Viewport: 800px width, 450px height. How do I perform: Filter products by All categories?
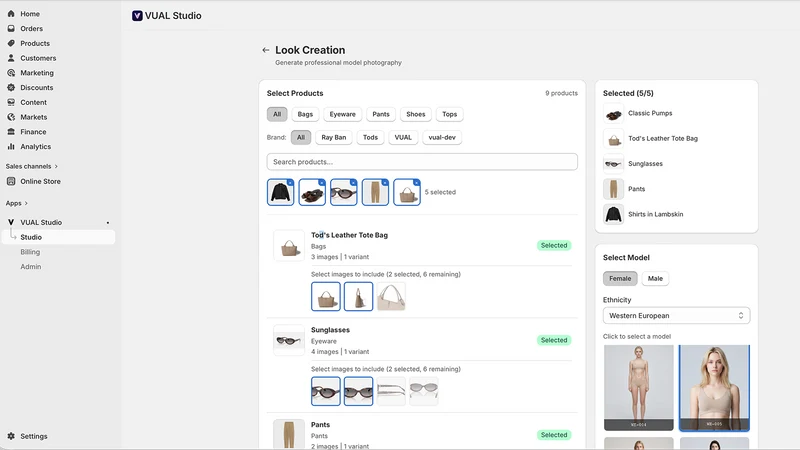click(x=277, y=114)
